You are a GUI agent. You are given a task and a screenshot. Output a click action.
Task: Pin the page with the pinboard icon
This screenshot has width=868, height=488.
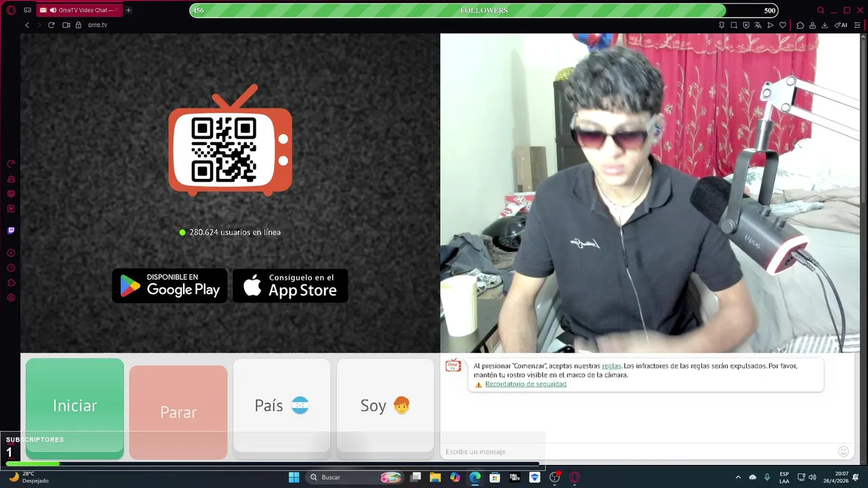[722, 25]
